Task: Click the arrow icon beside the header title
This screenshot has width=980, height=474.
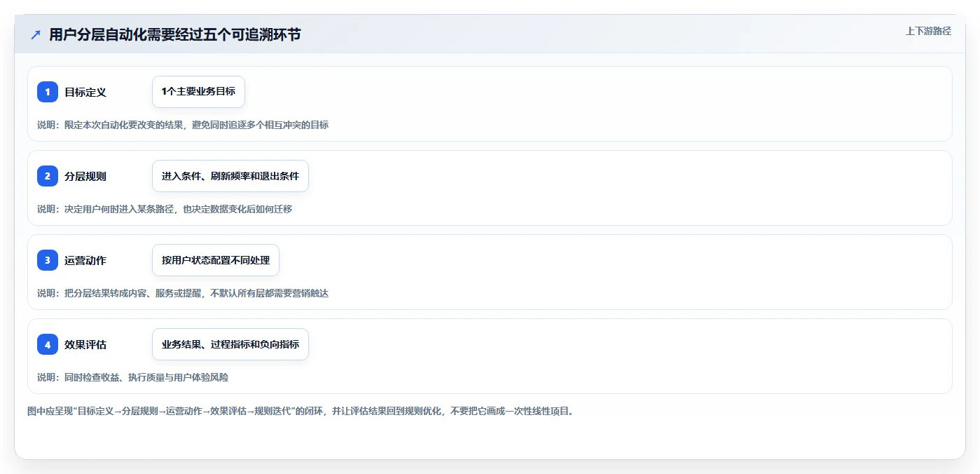Action: (x=36, y=34)
